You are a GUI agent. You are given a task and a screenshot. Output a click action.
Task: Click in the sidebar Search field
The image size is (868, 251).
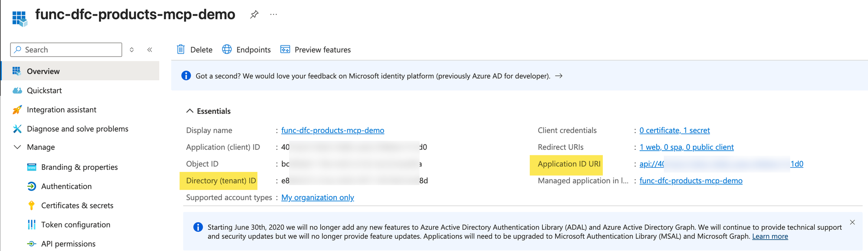[69, 50]
